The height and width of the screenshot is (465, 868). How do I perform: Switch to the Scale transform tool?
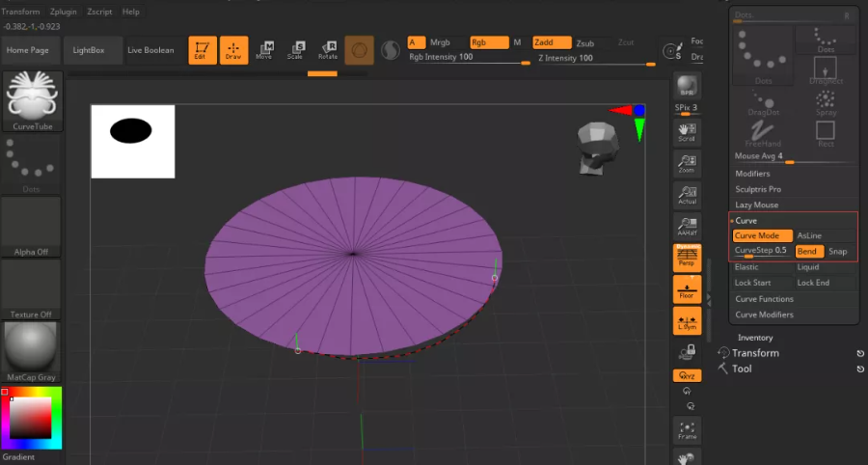click(296, 50)
